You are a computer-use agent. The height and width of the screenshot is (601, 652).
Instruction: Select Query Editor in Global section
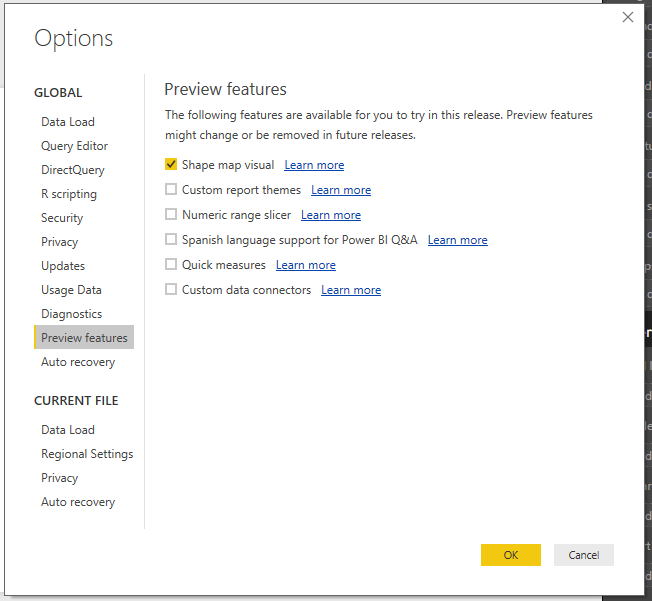pos(74,146)
